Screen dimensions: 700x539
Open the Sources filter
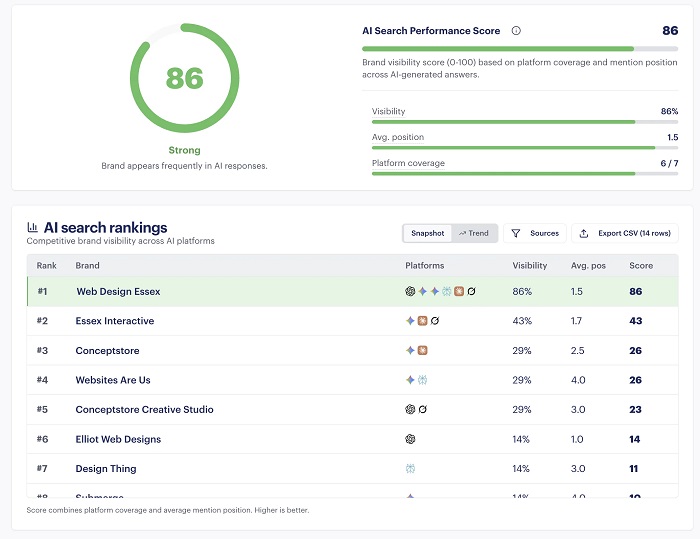(535, 233)
